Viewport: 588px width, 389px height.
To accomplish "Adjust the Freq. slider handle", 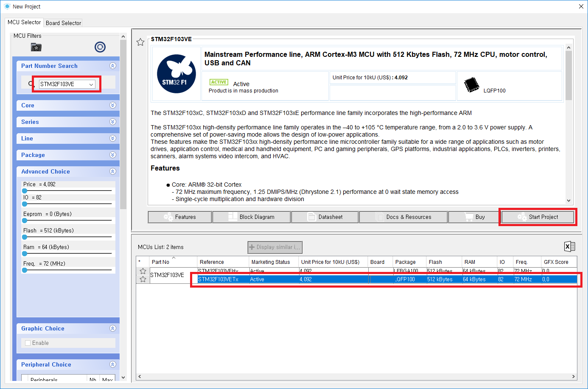I will point(25,270).
